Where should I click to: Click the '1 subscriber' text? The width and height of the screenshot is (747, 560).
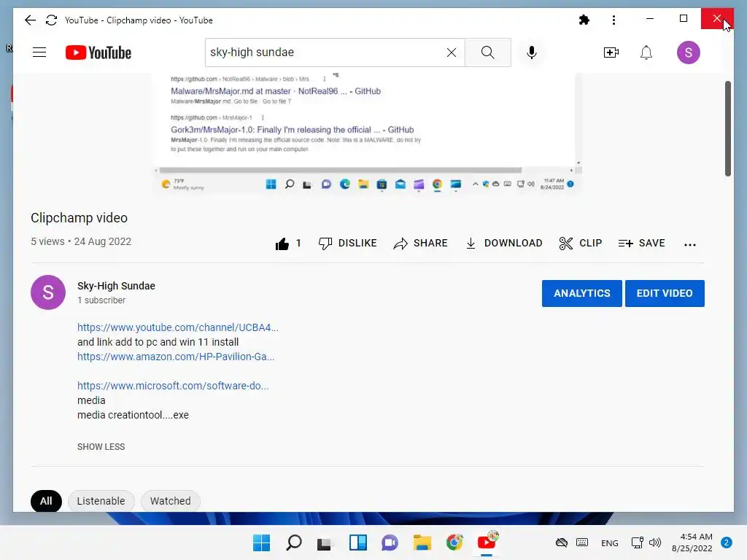(101, 300)
